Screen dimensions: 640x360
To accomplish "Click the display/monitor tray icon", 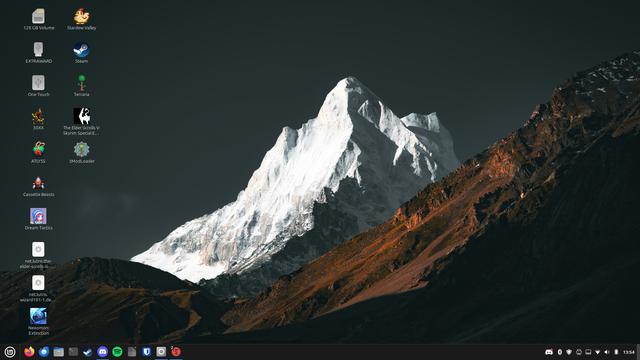I will [x=588, y=352].
